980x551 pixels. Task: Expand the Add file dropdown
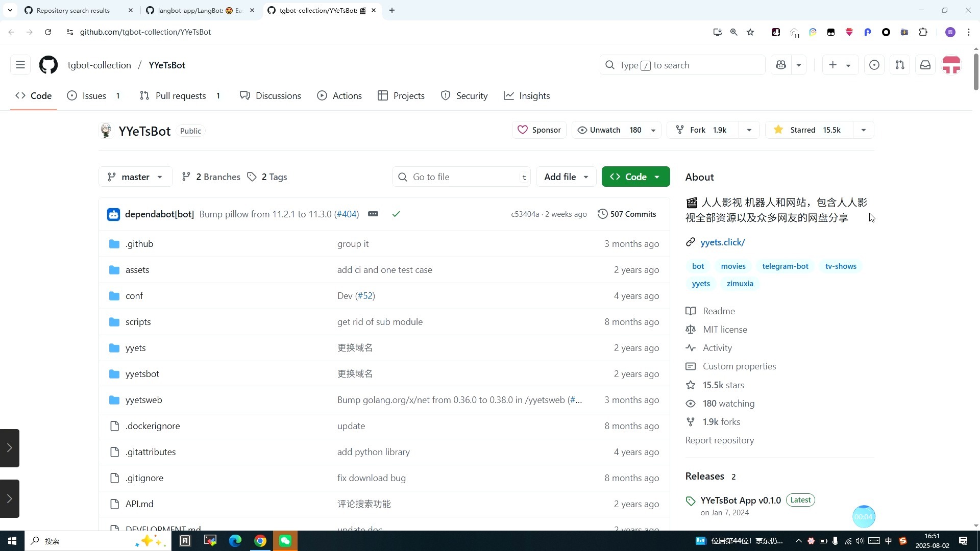click(x=566, y=177)
